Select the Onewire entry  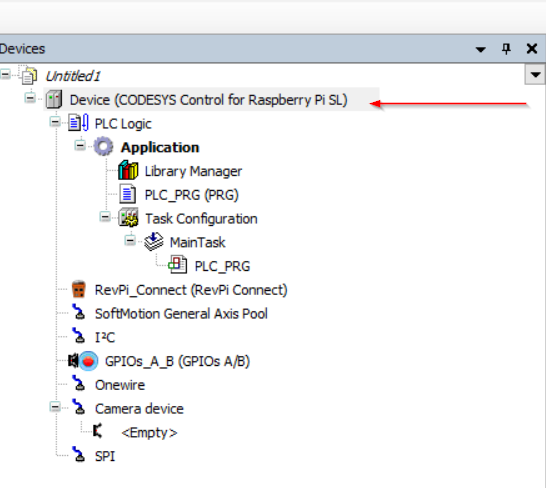point(120,385)
